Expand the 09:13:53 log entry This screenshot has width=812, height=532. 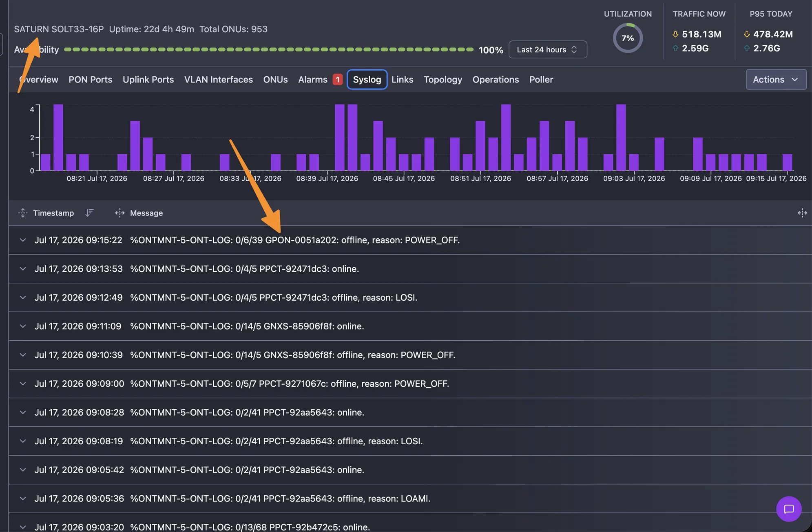coord(23,268)
